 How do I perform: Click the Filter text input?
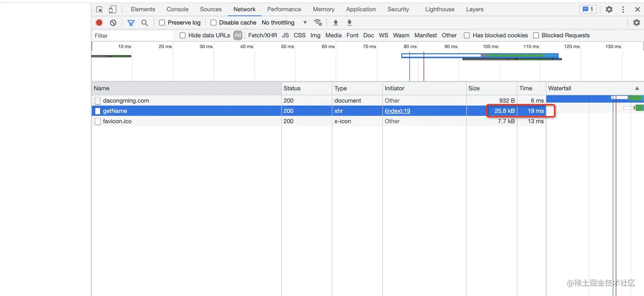point(133,36)
